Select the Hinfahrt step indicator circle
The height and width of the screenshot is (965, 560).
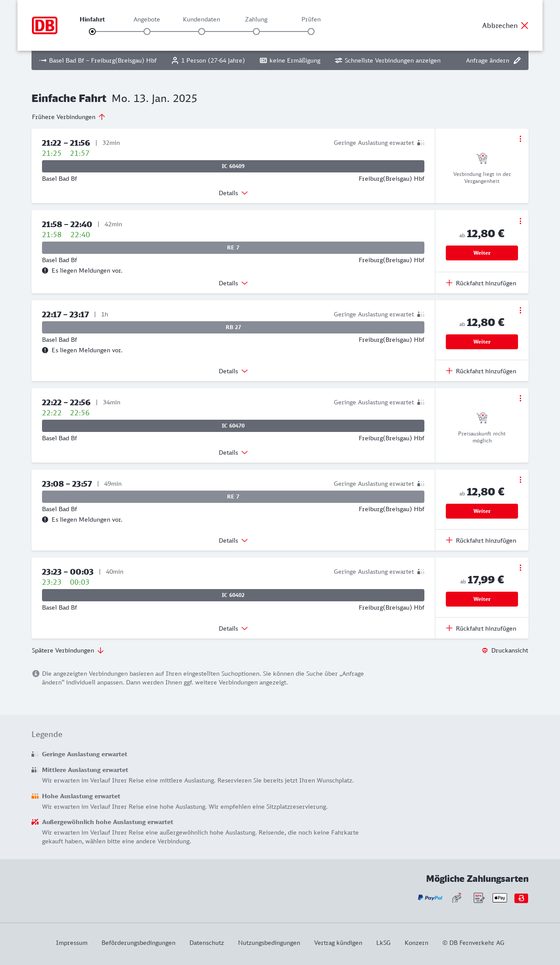(92, 32)
